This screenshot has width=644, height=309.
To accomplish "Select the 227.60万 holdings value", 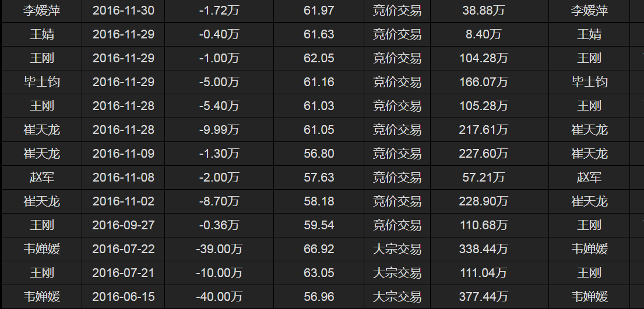I will click(x=483, y=154).
